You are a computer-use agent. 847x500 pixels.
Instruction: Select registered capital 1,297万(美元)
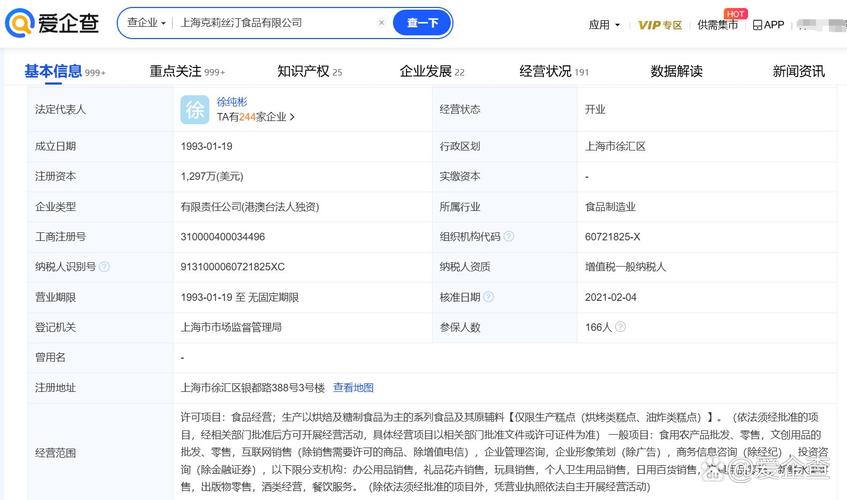(x=212, y=177)
